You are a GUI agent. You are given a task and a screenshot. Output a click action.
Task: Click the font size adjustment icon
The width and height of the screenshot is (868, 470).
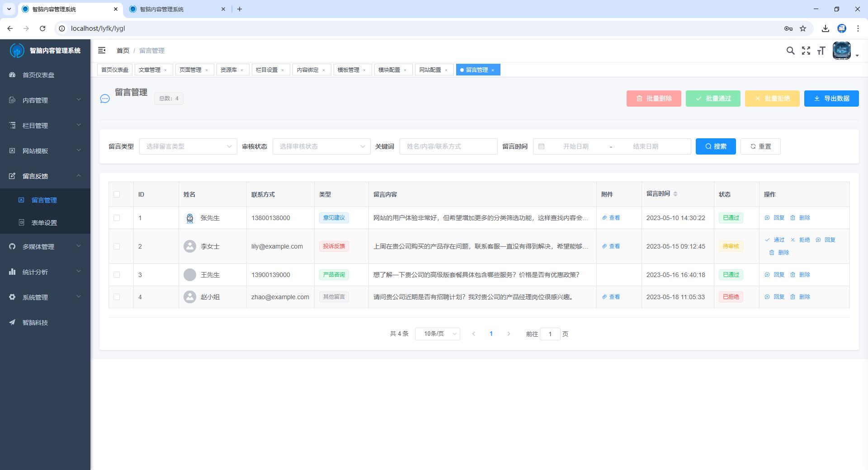[x=821, y=51]
